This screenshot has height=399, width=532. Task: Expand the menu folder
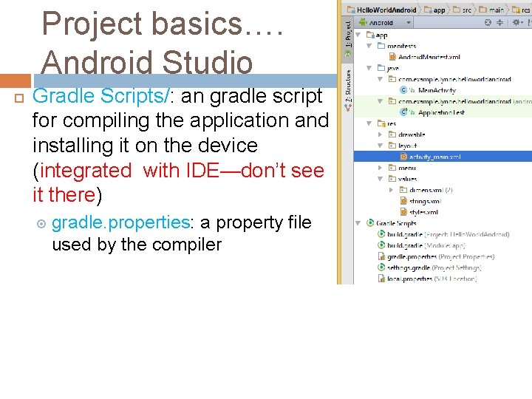pos(380,168)
